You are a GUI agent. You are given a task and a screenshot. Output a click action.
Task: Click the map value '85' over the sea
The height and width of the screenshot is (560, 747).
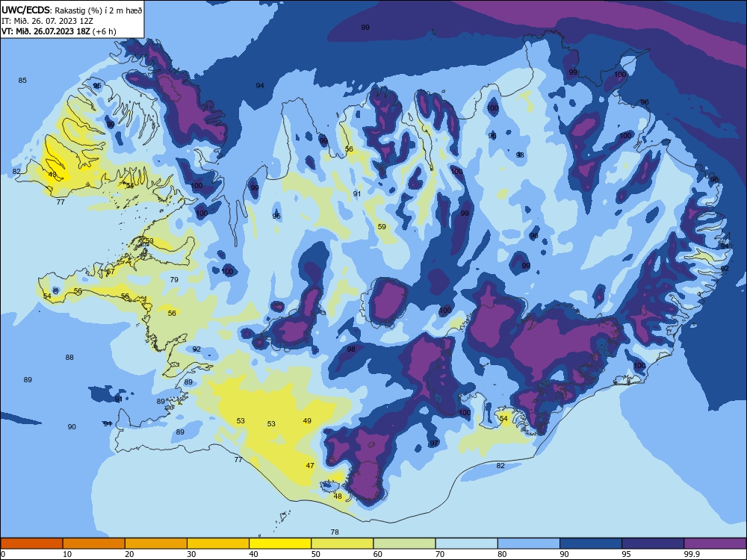pyautogui.click(x=22, y=80)
